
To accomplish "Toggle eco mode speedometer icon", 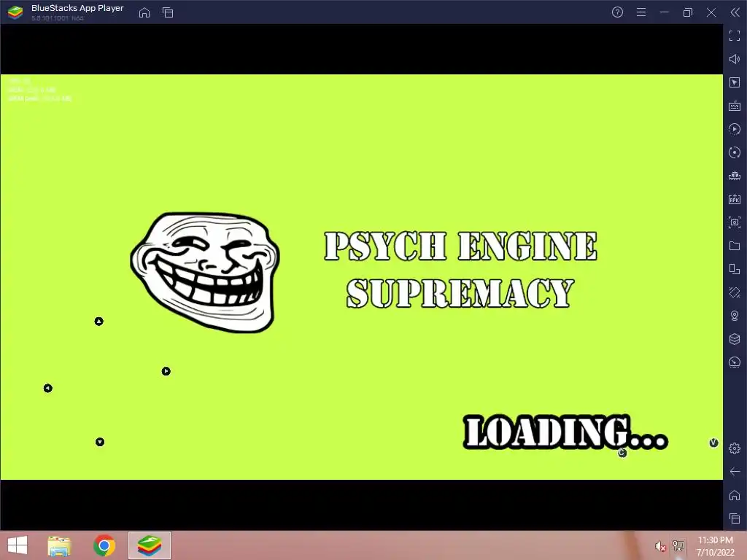I will pos(734,362).
